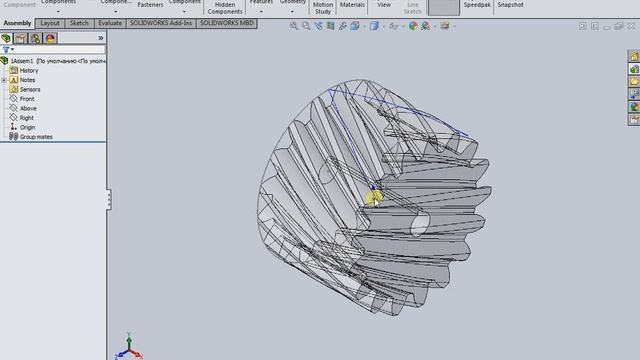Switch to the DisplayManager tab icon

tap(50, 38)
